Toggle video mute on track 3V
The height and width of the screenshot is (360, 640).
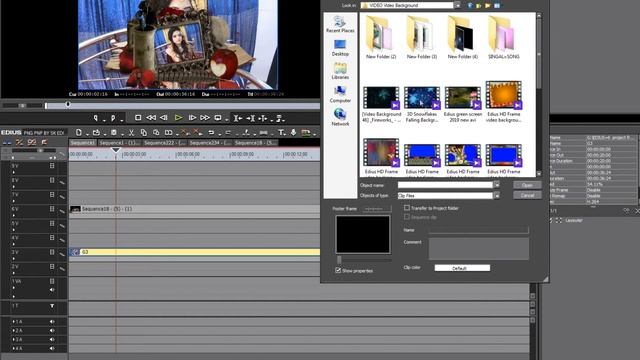point(52,252)
